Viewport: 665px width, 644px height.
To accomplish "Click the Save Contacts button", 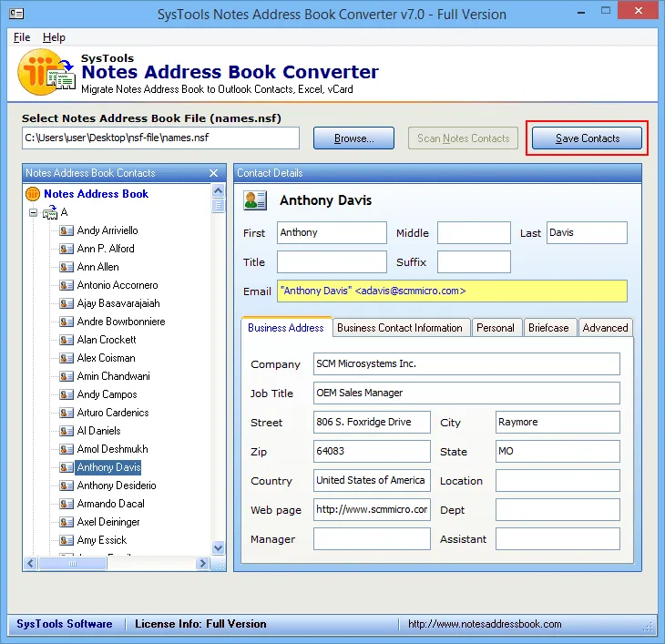I will tap(588, 138).
